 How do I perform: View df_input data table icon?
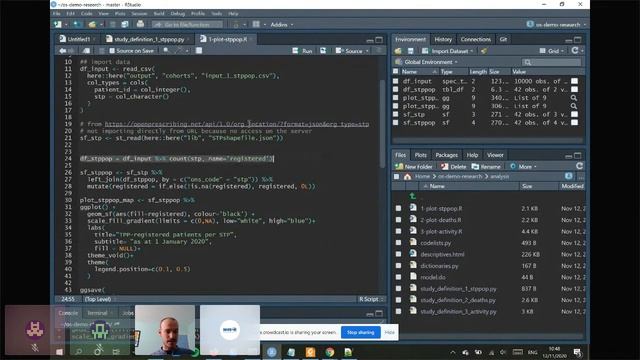point(574,81)
